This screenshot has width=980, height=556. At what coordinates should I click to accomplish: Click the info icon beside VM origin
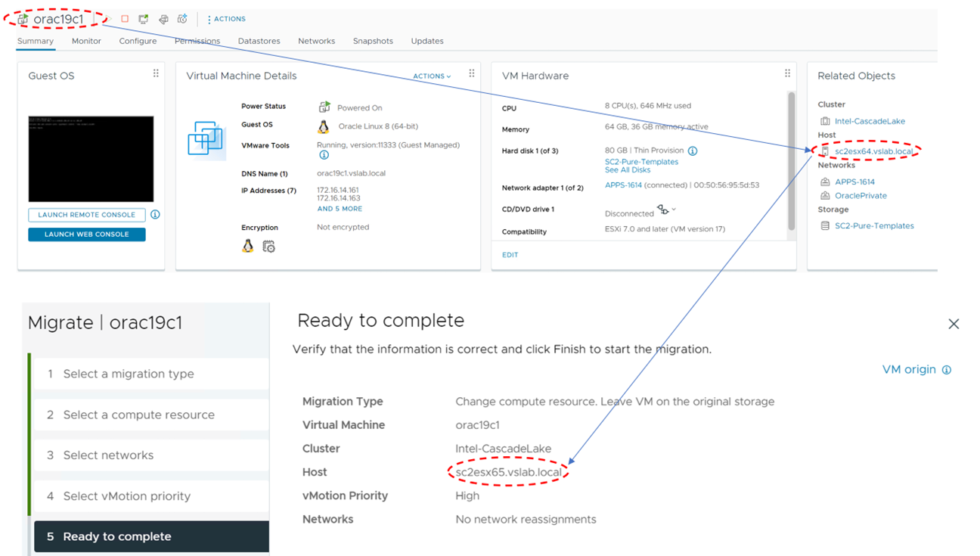947,370
